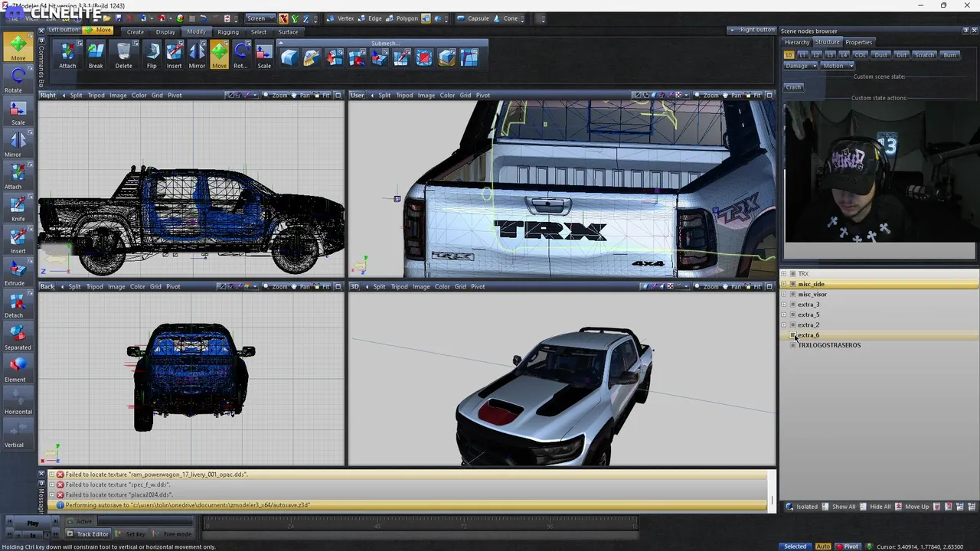Switch to the Display ribbon tab
This screenshot has height=551, width=980.
165,32
